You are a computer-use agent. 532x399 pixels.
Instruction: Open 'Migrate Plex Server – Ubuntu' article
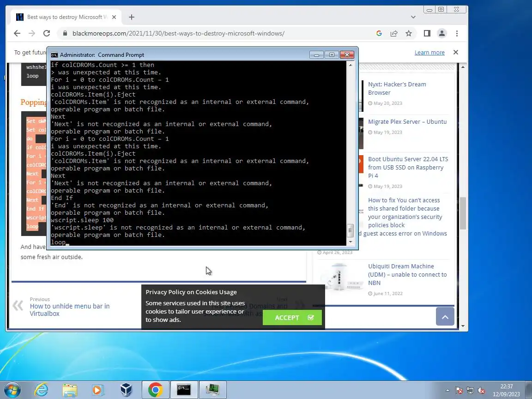[x=407, y=122]
